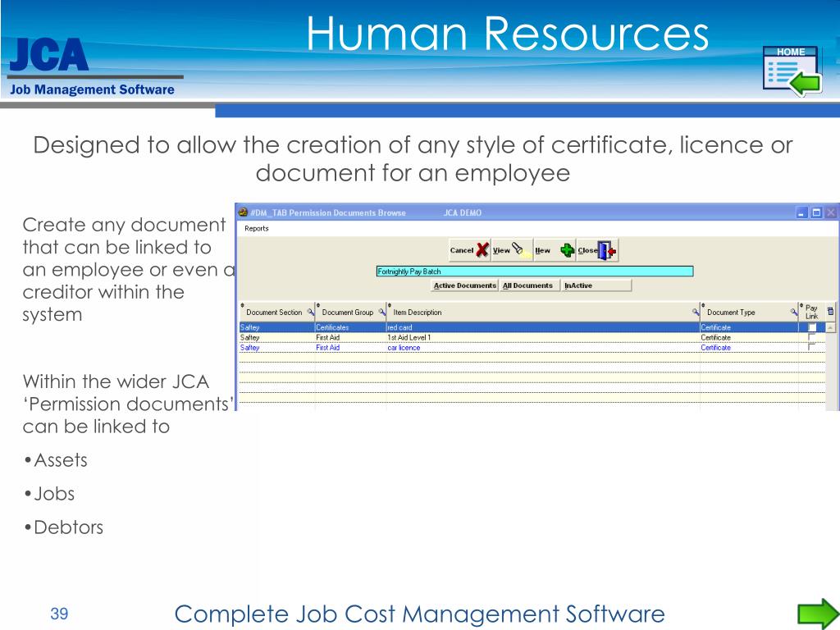Click the HOME icon on the slide

pyautogui.click(x=792, y=71)
